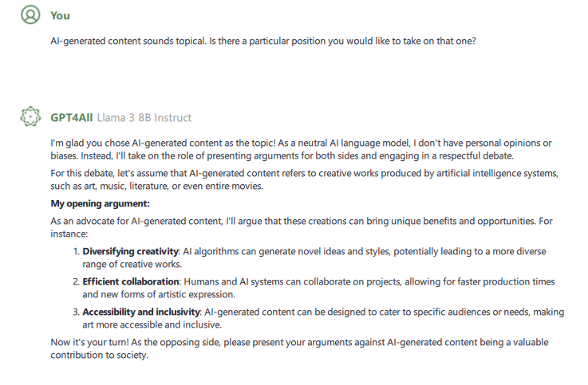Click the line "range of creative works."
The height and width of the screenshot is (385, 588).
[132, 264]
